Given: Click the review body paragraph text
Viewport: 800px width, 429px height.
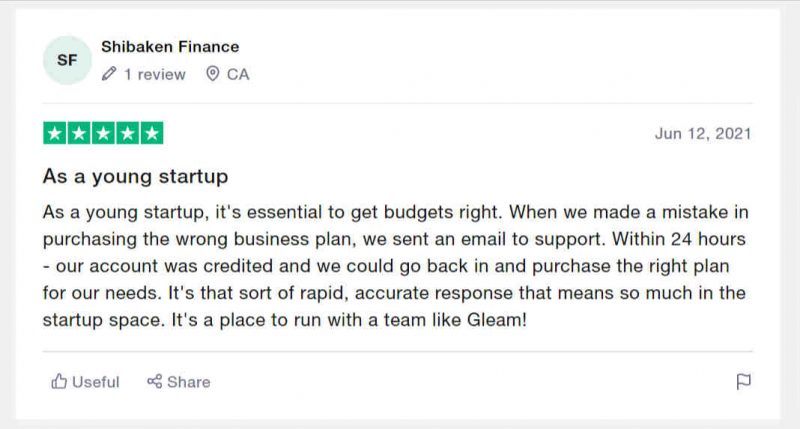Looking at the screenshot, I should 395,266.
